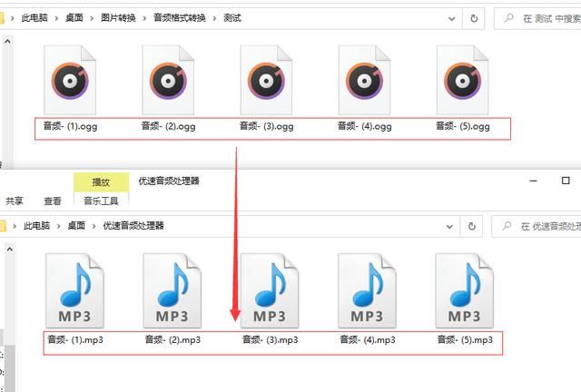Open the 共享 ribbon tab
The width and height of the screenshot is (581, 392).
[15, 201]
